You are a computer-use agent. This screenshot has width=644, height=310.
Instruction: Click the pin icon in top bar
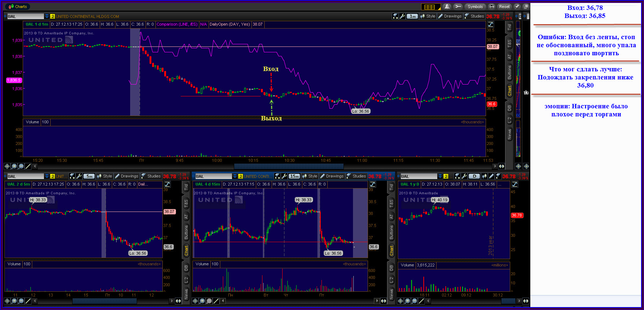517,7
